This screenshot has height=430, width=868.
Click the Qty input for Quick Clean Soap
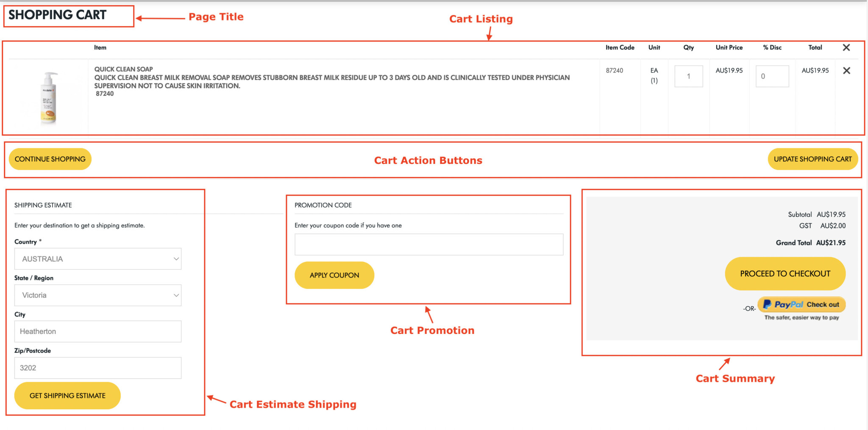click(x=688, y=76)
